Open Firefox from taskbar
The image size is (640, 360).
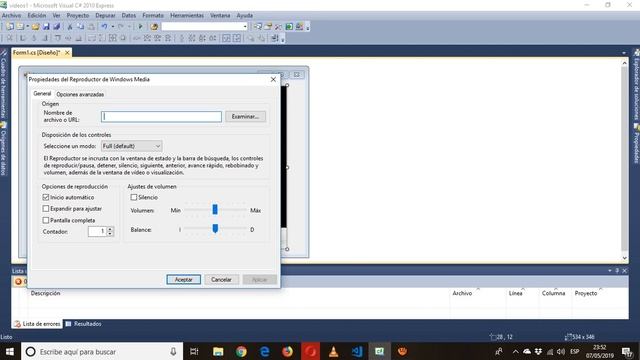point(287,351)
